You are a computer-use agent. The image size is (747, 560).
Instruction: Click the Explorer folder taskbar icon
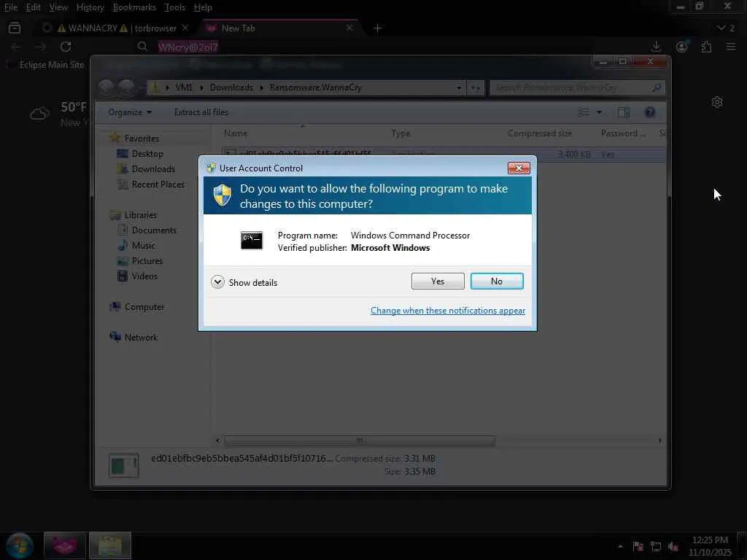click(109, 545)
